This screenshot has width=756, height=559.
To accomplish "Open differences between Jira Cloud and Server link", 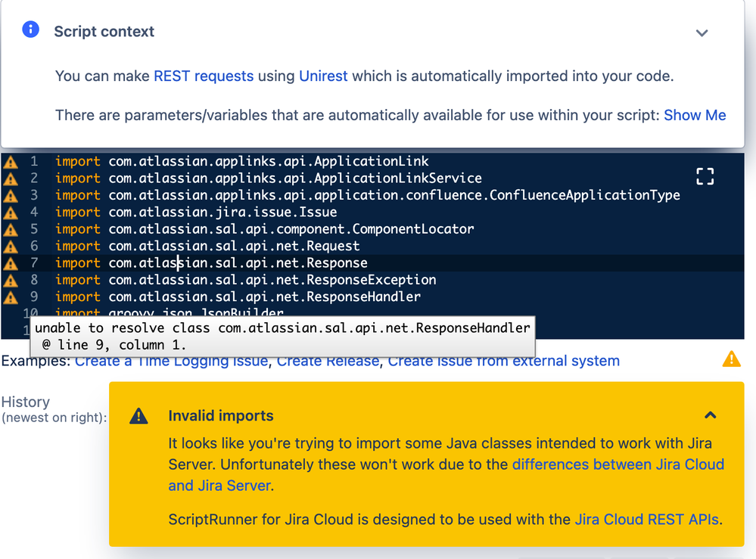I will pyautogui.click(x=446, y=475).
